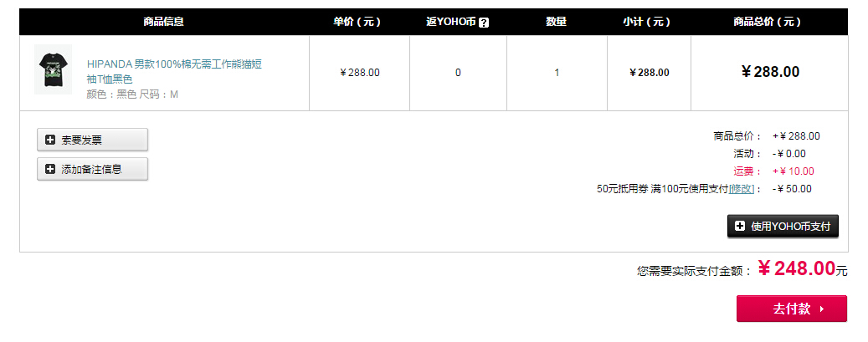This screenshot has height=342, width=868.
Task: Click the 商品信息 column header
Action: 164,22
